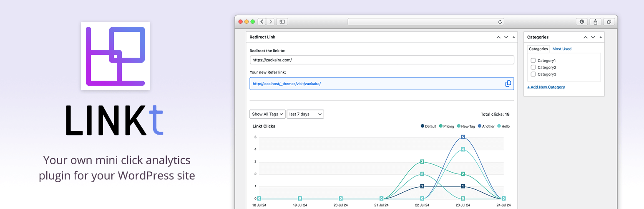Click the browser share icon

click(x=596, y=22)
